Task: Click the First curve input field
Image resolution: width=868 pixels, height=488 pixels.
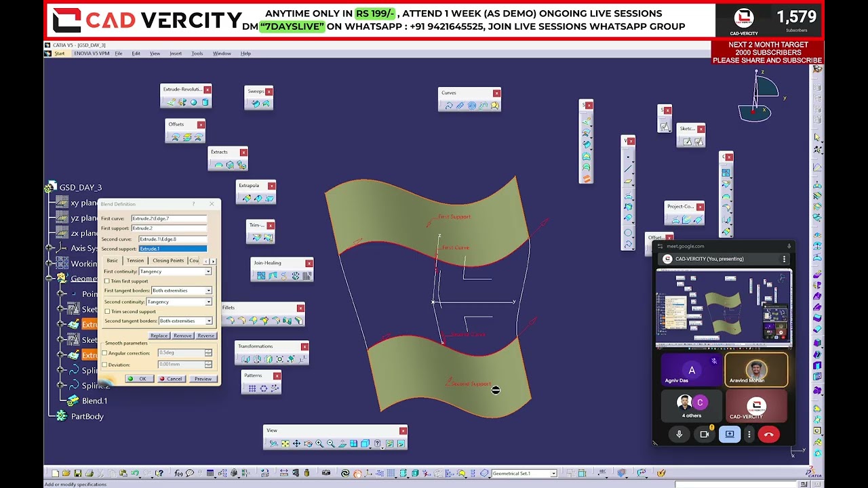Action: click(x=169, y=219)
